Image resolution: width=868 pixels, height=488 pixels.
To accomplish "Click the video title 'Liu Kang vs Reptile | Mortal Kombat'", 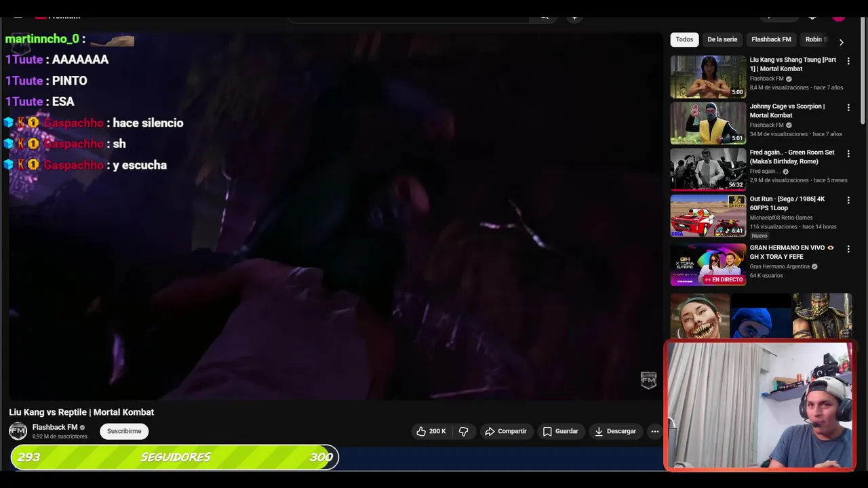I will tap(81, 412).
